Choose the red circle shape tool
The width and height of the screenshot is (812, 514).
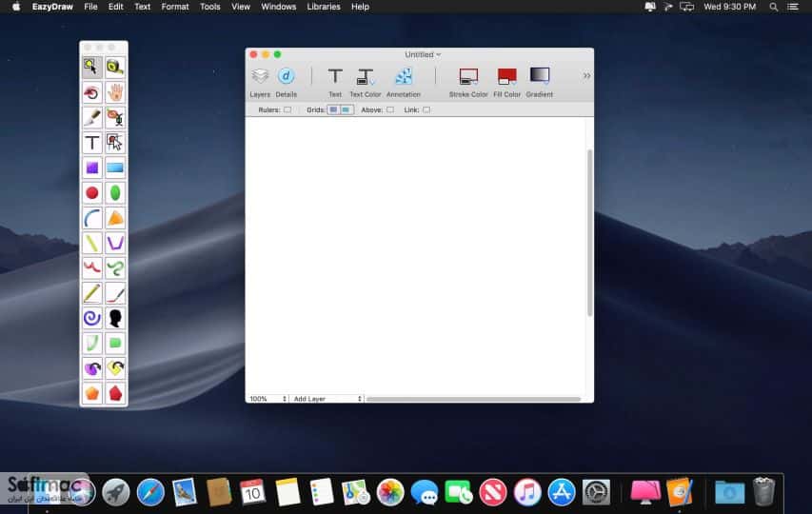pyautogui.click(x=92, y=192)
